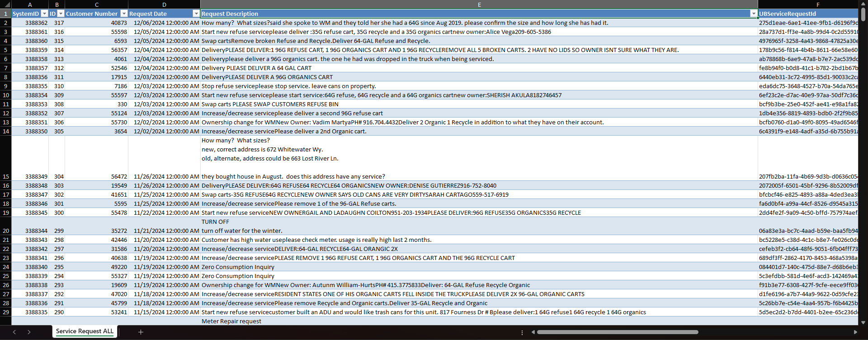Image resolution: width=868 pixels, height=340 pixels.
Task: Click the tab bar resize dots handle
Action: (x=522, y=332)
